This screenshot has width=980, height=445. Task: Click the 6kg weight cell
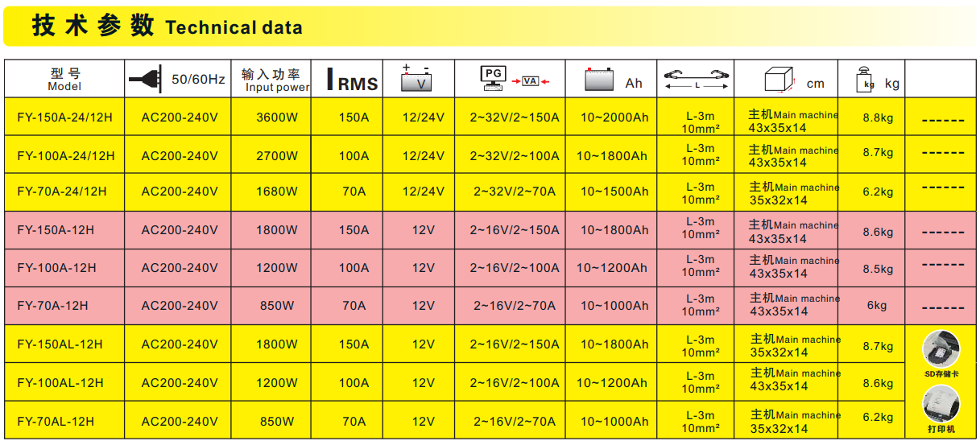tap(877, 306)
